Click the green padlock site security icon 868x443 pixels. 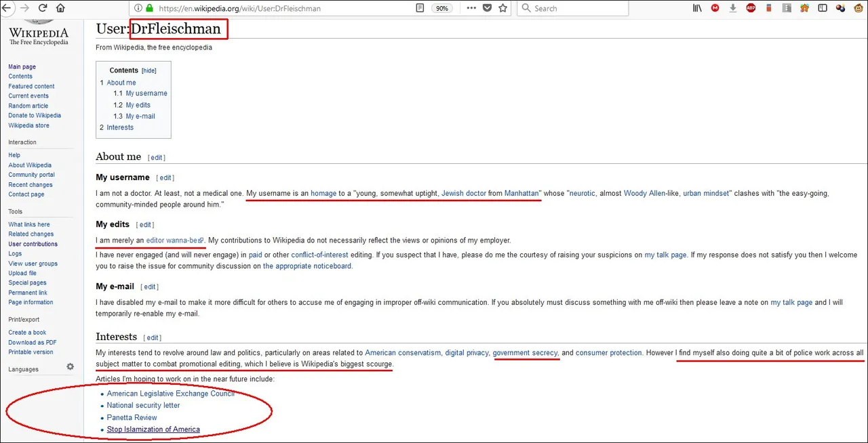point(149,8)
